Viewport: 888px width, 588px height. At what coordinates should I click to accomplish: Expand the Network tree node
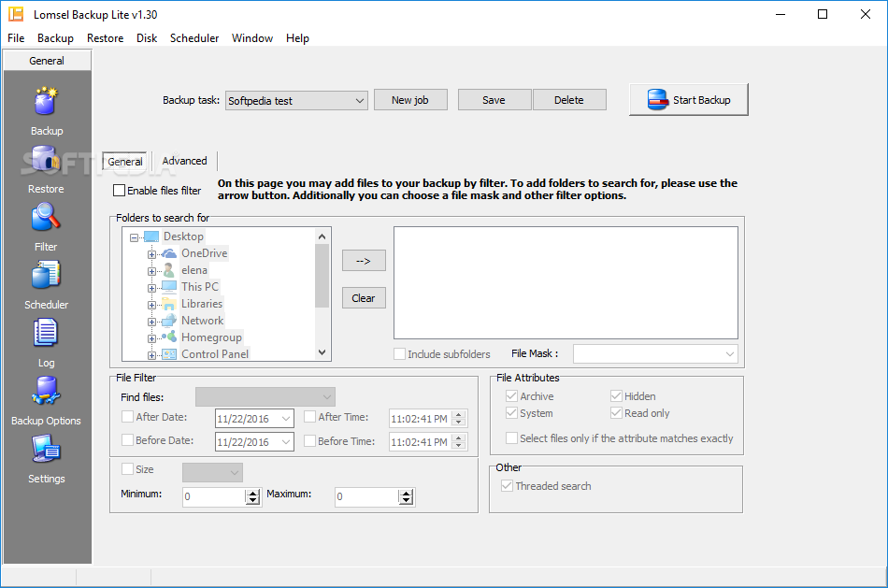point(151,322)
